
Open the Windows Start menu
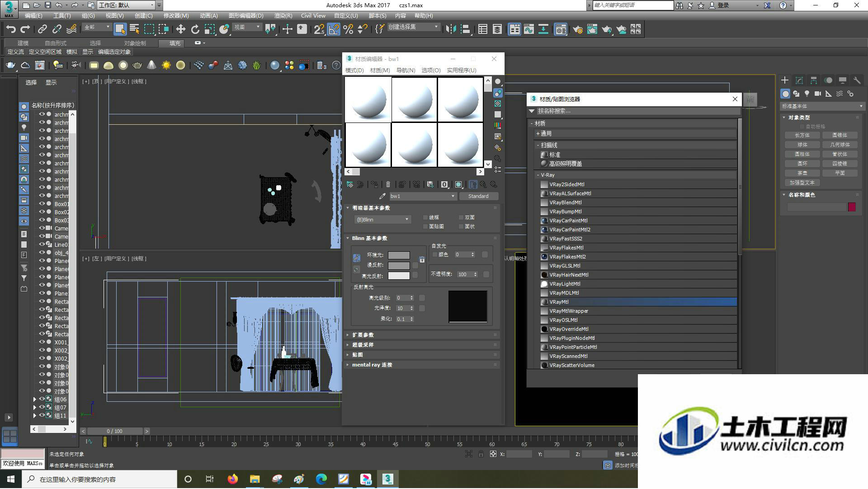coord(10,479)
